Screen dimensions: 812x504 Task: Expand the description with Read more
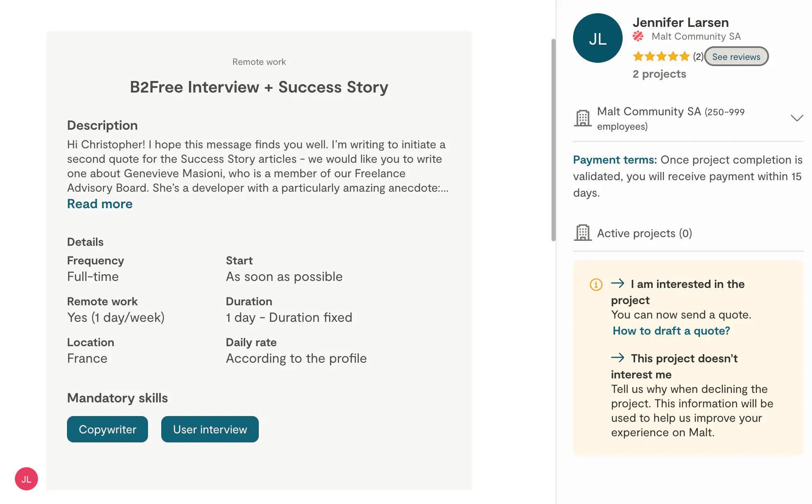100,204
